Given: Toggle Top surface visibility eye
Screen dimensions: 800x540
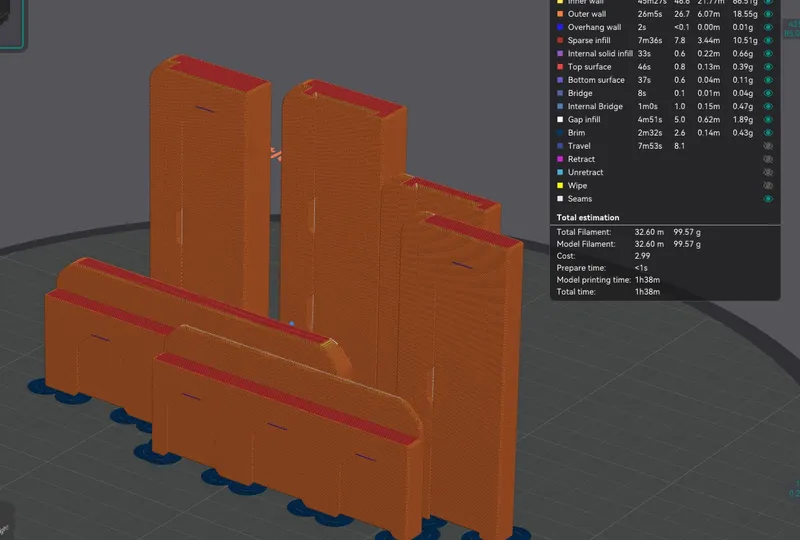Looking at the screenshot, I should pos(768,67).
